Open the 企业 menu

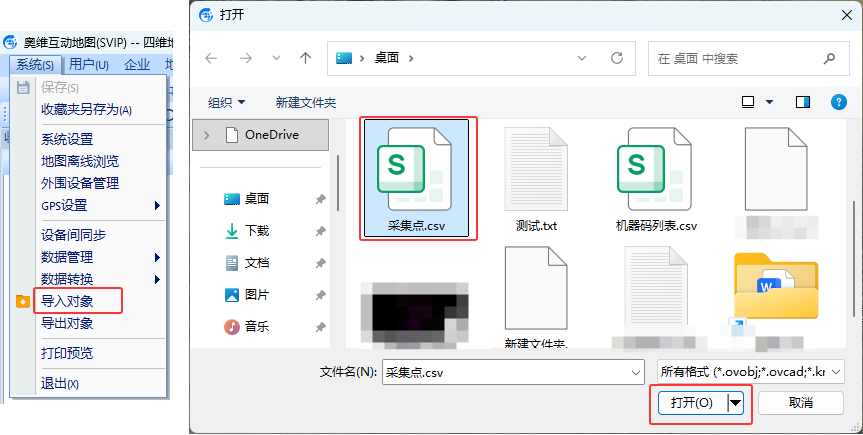tap(137, 64)
